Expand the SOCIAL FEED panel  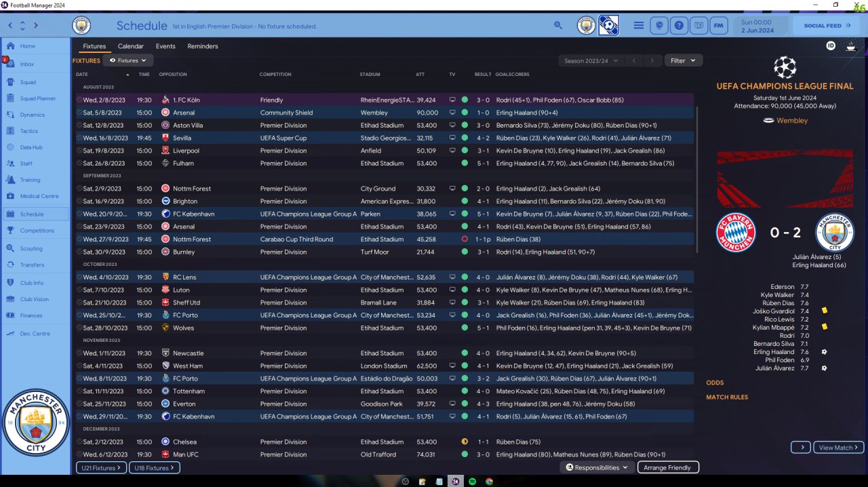pyautogui.click(x=827, y=26)
